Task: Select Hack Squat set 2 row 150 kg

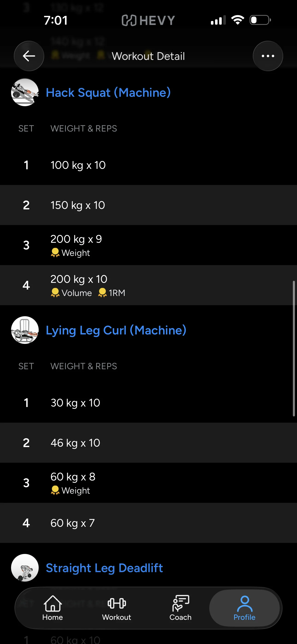Action: point(148,205)
